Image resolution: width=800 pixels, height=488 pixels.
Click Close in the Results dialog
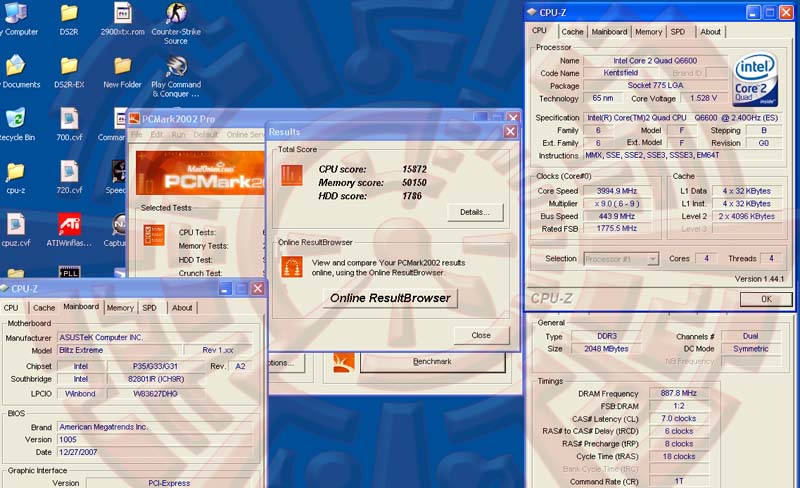[x=481, y=335]
